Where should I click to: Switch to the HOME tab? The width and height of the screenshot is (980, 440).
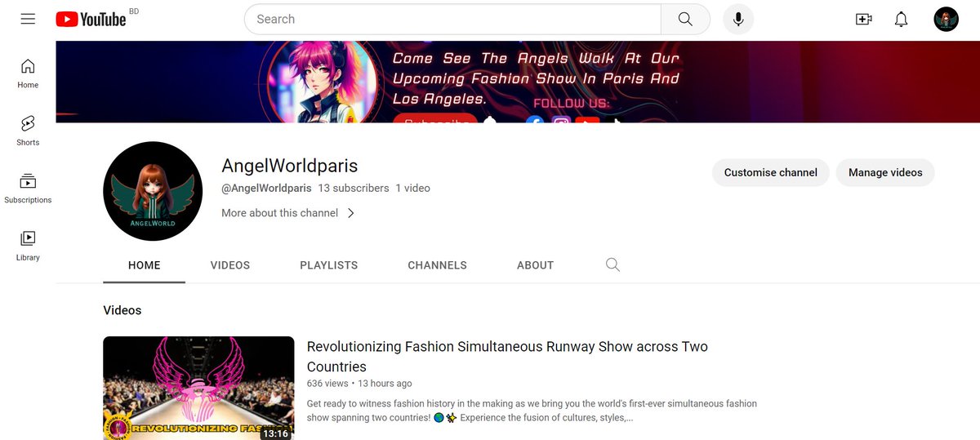145,265
